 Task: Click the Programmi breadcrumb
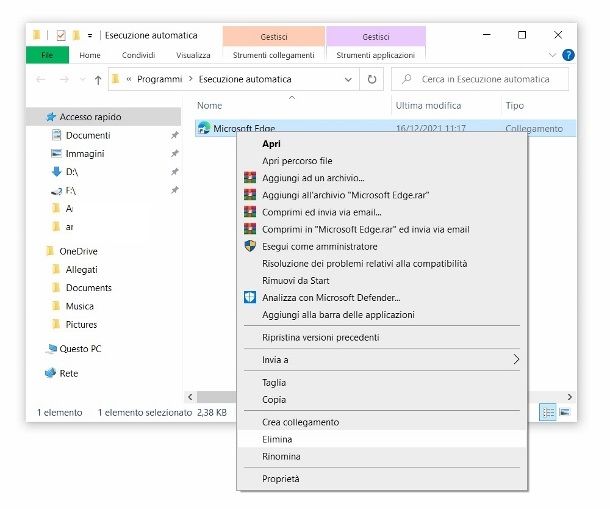160,79
